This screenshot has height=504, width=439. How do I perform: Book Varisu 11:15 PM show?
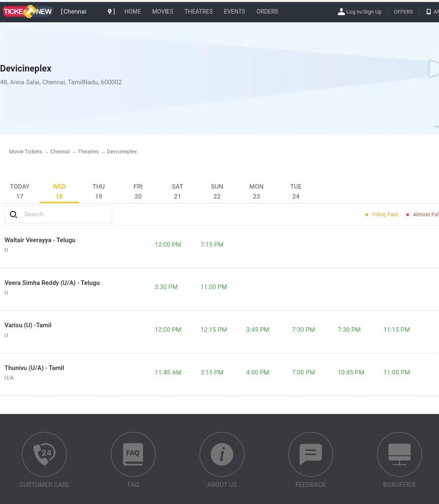[x=397, y=330]
